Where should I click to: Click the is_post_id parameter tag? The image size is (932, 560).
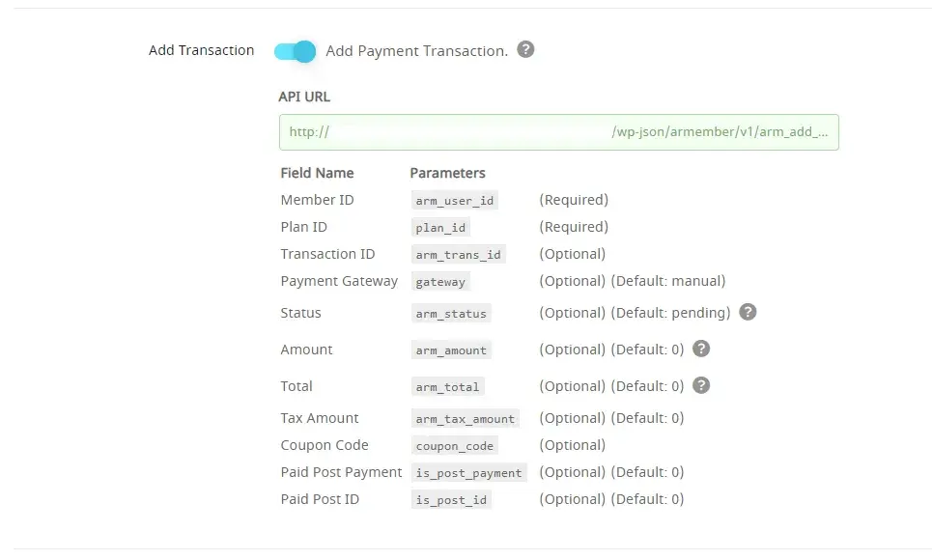point(450,500)
